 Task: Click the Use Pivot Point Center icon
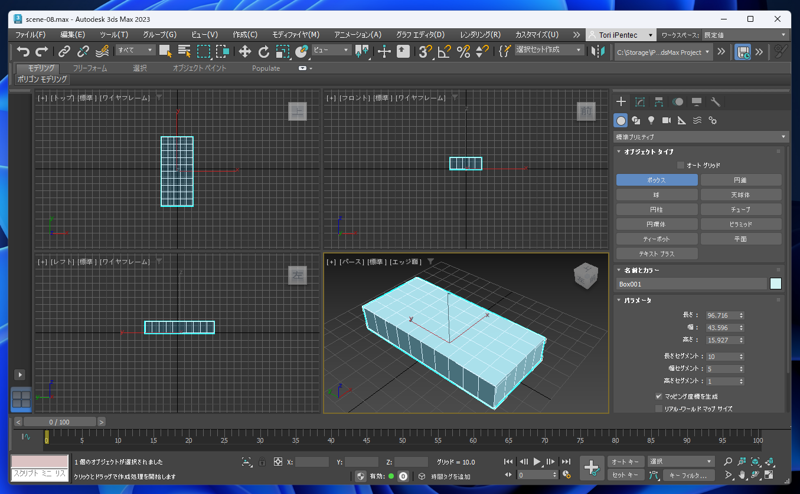362,51
